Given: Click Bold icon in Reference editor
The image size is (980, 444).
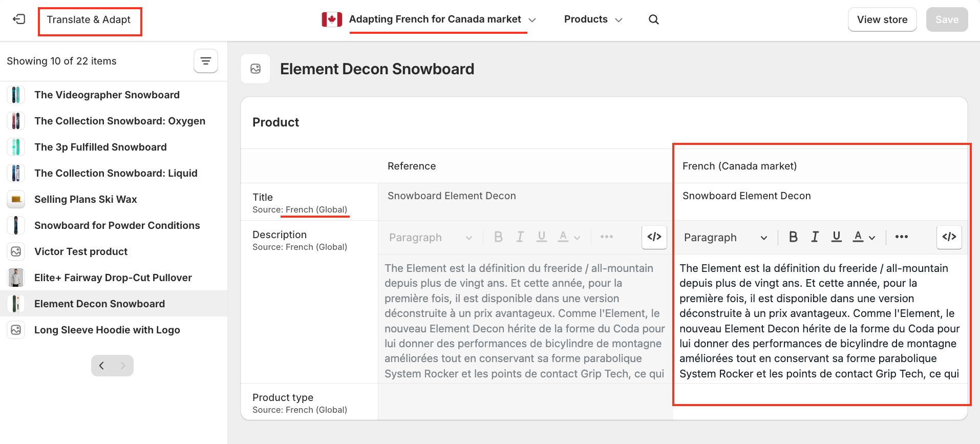Looking at the screenshot, I should point(498,237).
